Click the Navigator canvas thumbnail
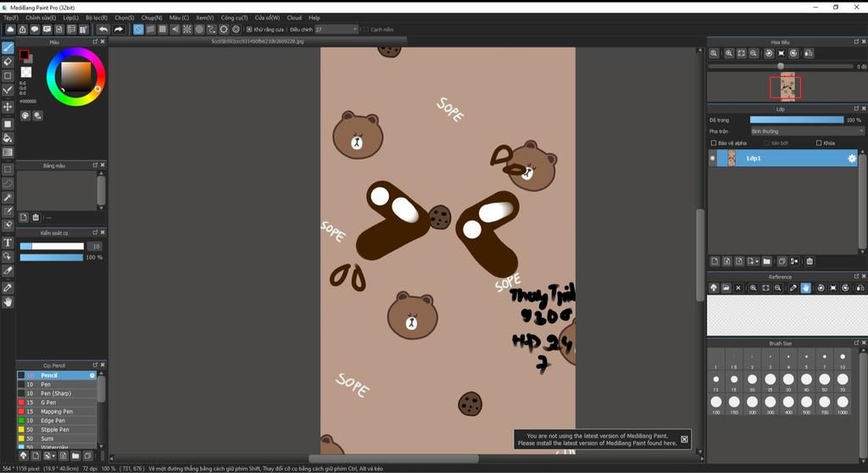Screen dimensions: 868x473 [x=787, y=87]
